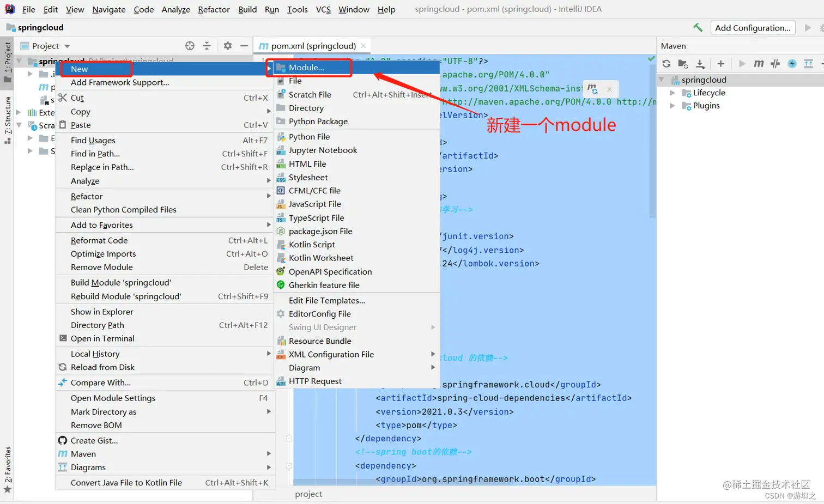Viewport: 824px width, 504px height.
Task: Open the Project view selector dropdown
Action: click(45, 46)
